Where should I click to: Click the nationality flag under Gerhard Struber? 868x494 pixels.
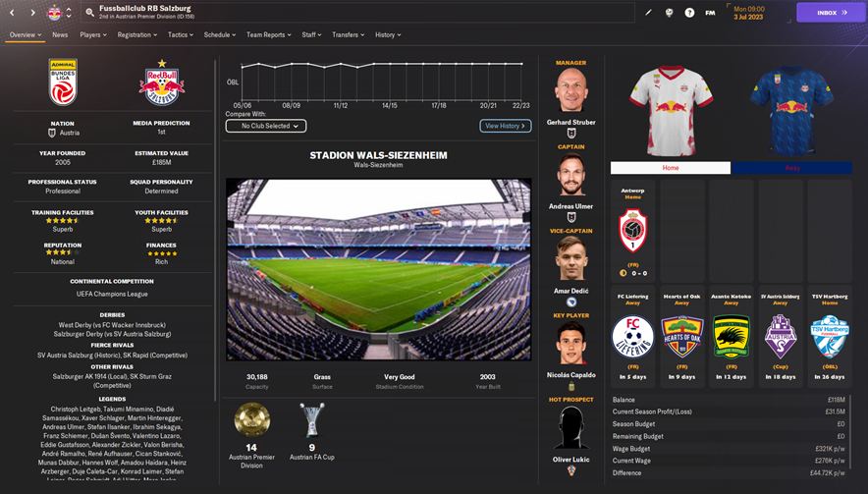coord(571,134)
